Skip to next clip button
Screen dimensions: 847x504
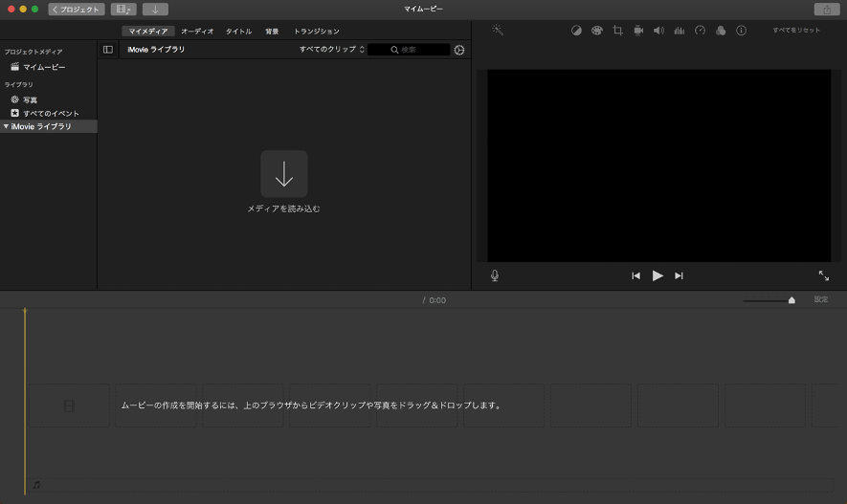pos(679,275)
